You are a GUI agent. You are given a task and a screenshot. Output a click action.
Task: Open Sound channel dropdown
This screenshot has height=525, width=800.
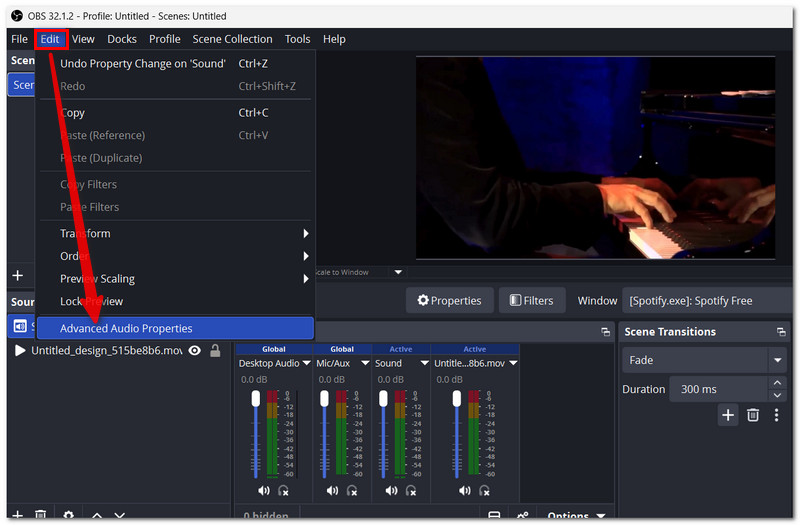(424, 363)
